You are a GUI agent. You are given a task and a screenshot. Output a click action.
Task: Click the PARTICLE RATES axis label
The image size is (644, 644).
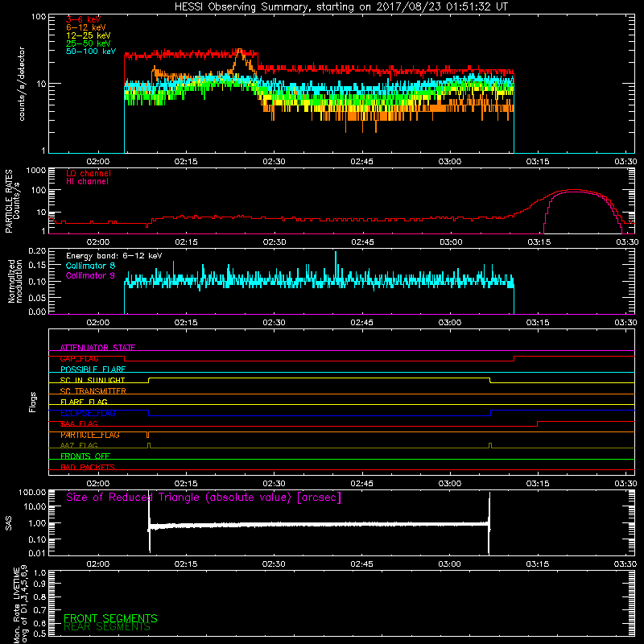coord(9,200)
